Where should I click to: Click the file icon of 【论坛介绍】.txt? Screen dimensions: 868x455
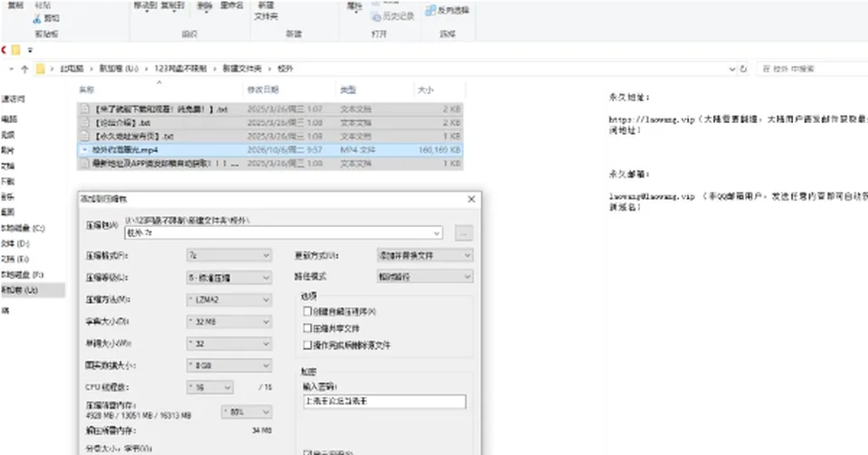point(85,123)
